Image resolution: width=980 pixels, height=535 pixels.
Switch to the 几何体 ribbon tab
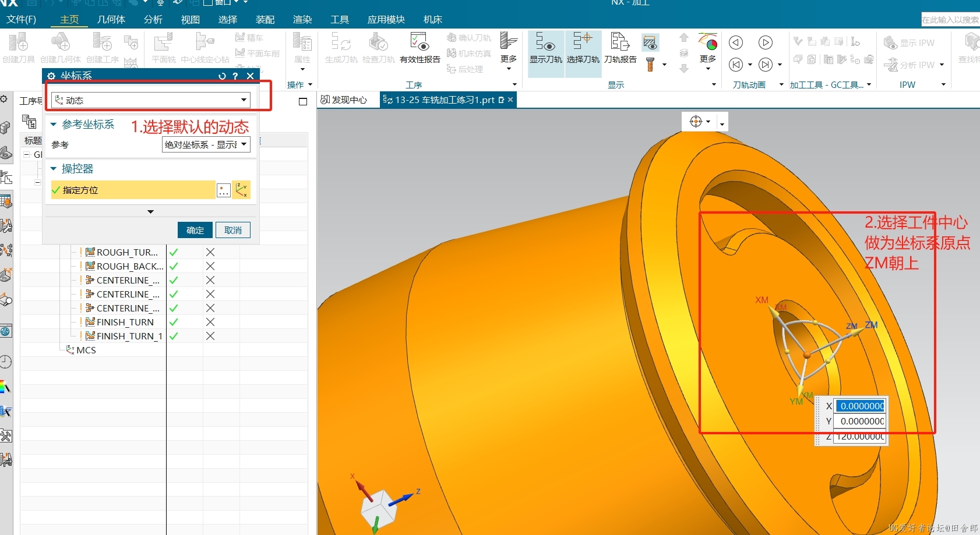pos(111,19)
